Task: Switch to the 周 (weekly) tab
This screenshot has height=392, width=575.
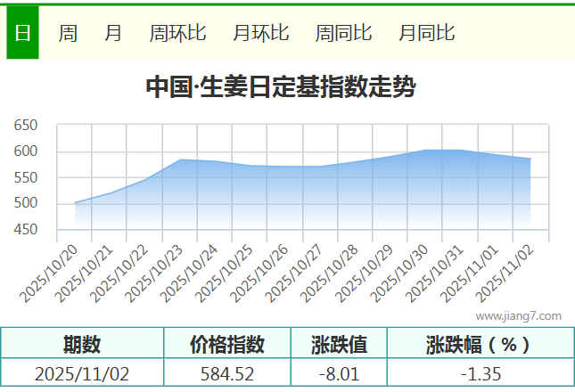Action: point(68,34)
